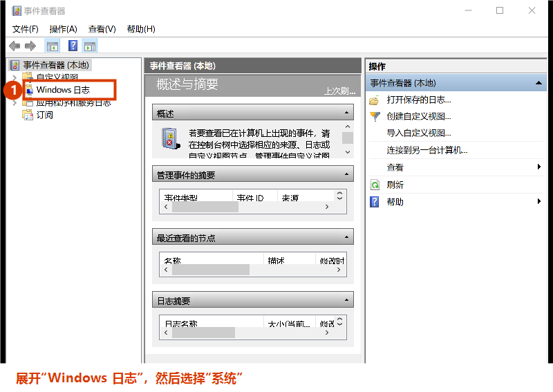Image resolution: width=553 pixels, height=392 pixels.
Task: Click right scroll arrow in 日志摘要 table
Action: click(x=327, y=333)
